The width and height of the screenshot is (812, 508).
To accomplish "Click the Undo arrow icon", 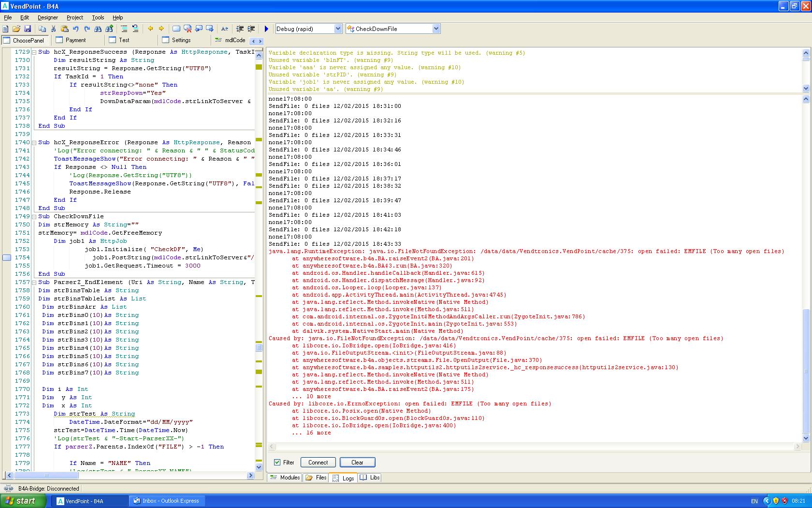I will pyautogui.click(x=76, y=29).
